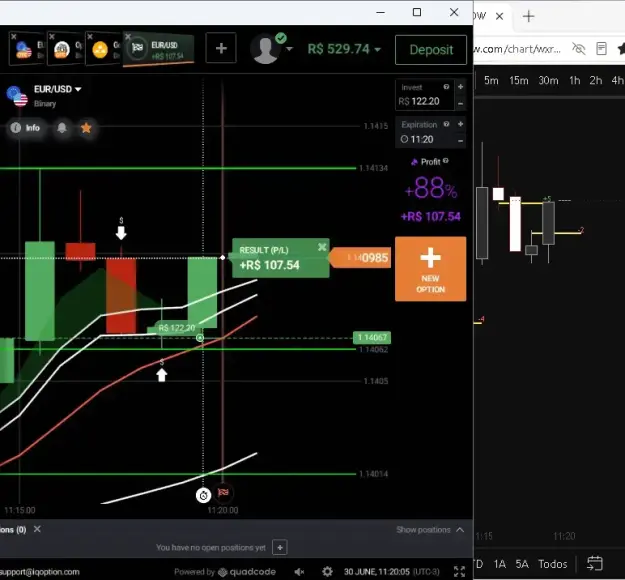Close the current browser tab

point(499,16)
